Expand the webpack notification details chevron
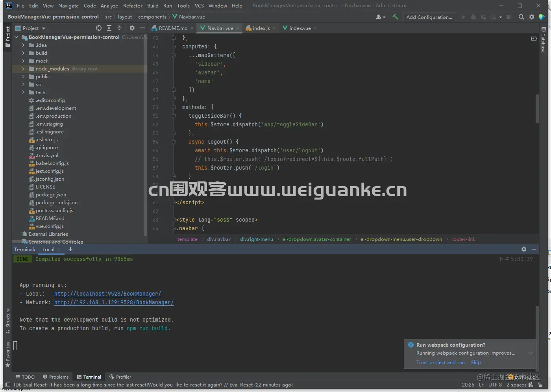 click(x=531, y=353)
